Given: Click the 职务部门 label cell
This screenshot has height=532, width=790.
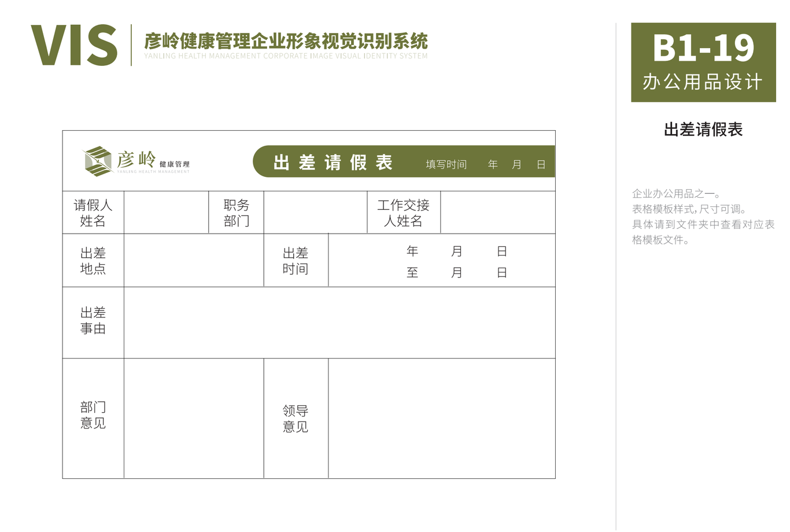Looking at the screenshot, I should click(237, 212).
